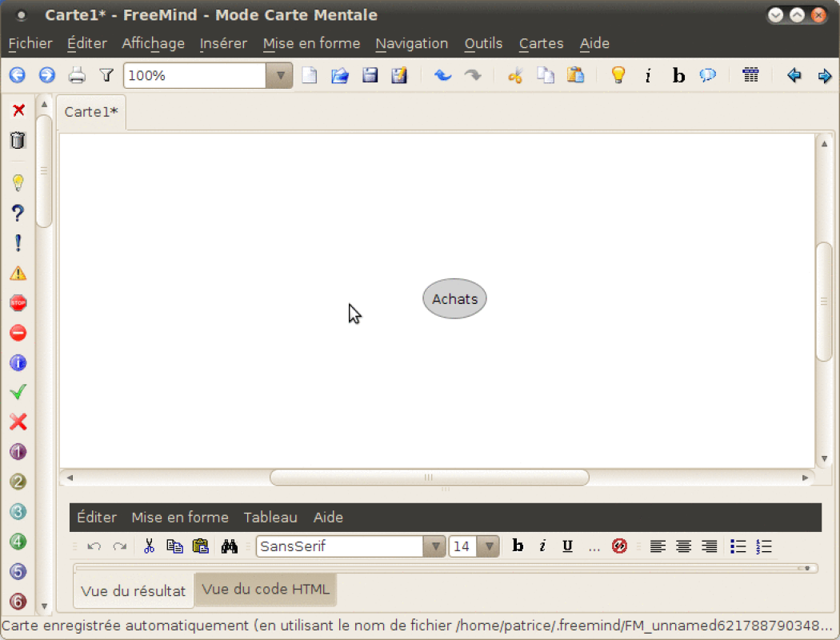Click the cloud speech bubble icon
The image size is (840, 640).
tap(708, 76)
